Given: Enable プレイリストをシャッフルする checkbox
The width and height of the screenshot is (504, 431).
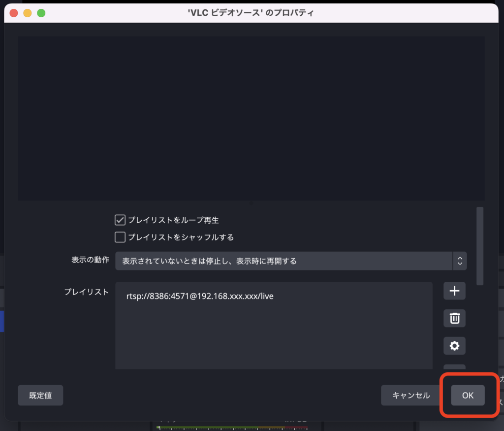Looking at the screenshot, I should click(x=120, y=237).
